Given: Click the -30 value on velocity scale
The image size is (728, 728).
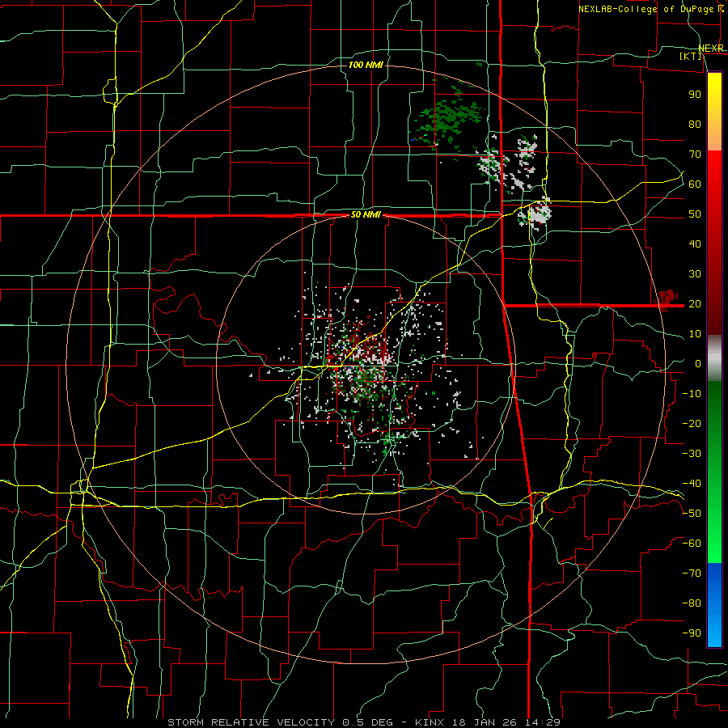Looking at the screenshot, I should [x=692, y=454].
